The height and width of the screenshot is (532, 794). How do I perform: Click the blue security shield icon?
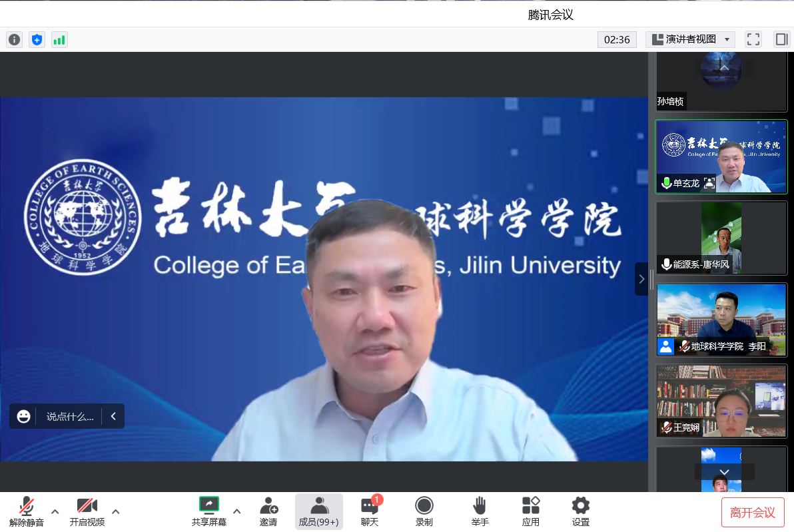[37, 40]
